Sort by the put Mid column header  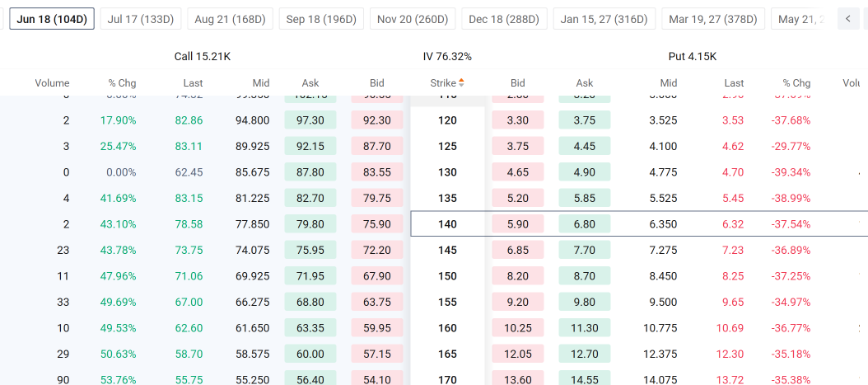668,83
